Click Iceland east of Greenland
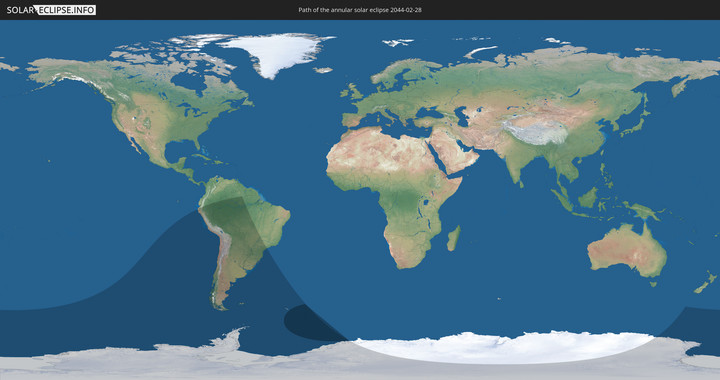The height and width of the screenshot is (380, 720). click(323, 70)
